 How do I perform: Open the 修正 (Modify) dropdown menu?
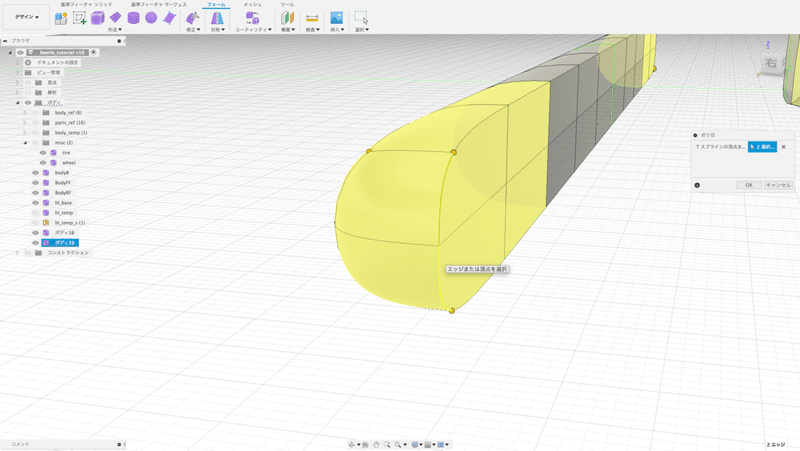pyautogui.click(x=193, y=30)
